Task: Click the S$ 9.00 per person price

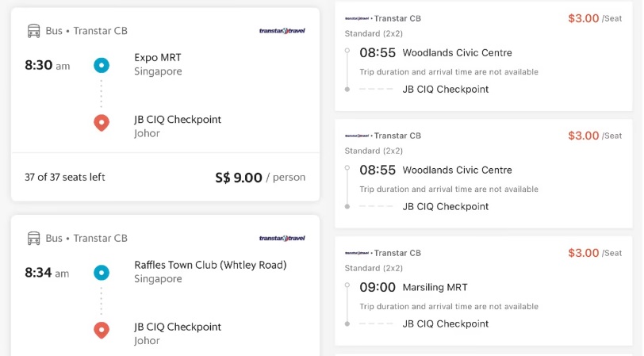Action: pos(260,178)
